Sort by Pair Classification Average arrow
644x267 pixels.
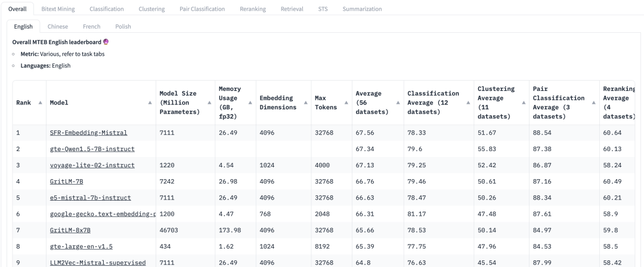click(x=593, y=103)
